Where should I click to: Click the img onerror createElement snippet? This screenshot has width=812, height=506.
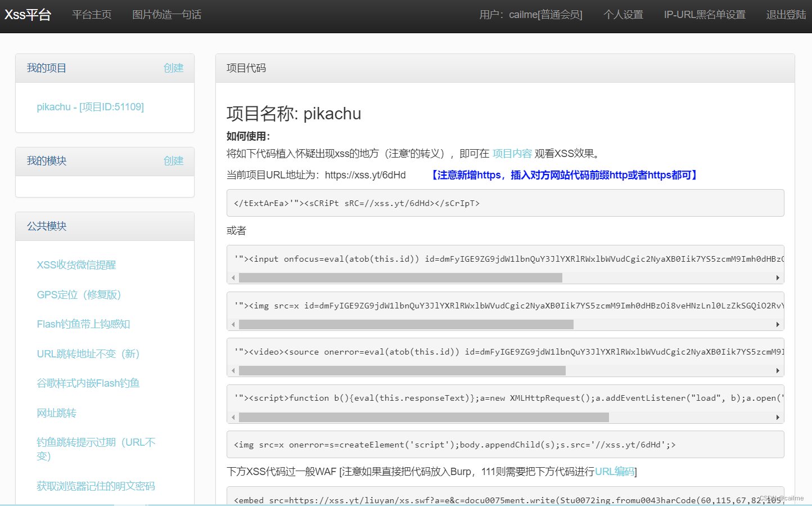[x=505, y=445]
